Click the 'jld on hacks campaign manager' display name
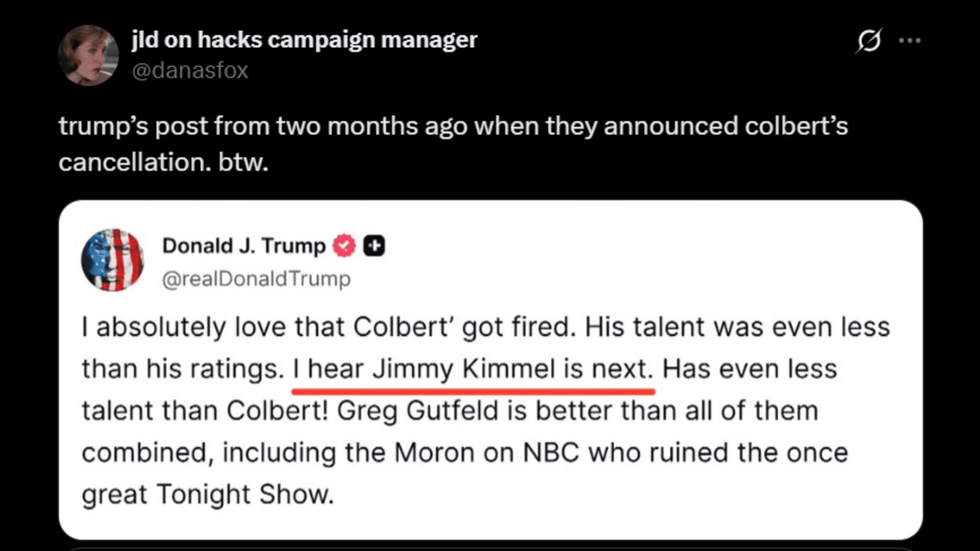Viewport: 980px width, 551px height. pyautogui.click(x=304, y=39)
